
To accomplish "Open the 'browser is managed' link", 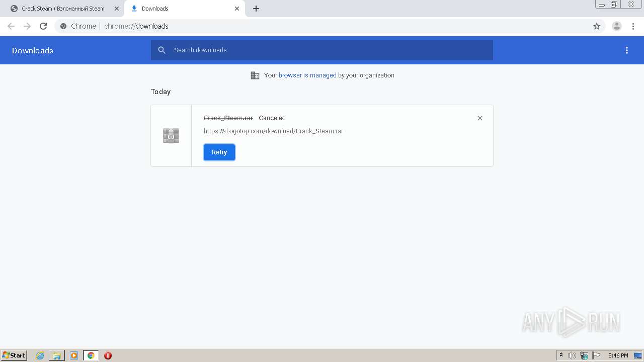I will (307, 75).
